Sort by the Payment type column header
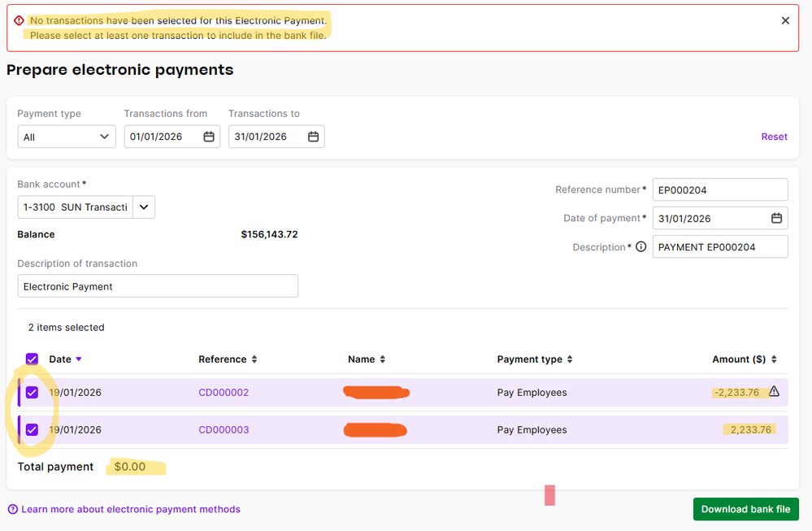Image resolution: width=812 pixels, height=531 pixels. point(534,359)
